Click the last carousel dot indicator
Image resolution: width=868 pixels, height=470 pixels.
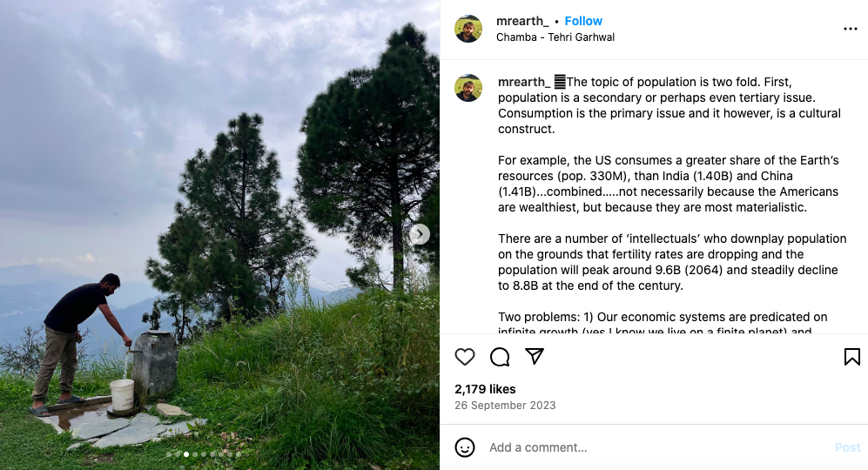click(x=238, y=454)
